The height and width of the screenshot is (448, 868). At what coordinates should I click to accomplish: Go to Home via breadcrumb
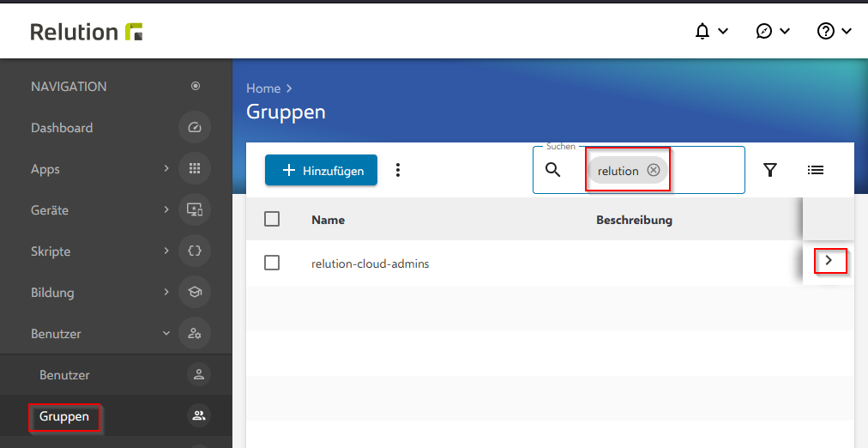pos(263,88)
